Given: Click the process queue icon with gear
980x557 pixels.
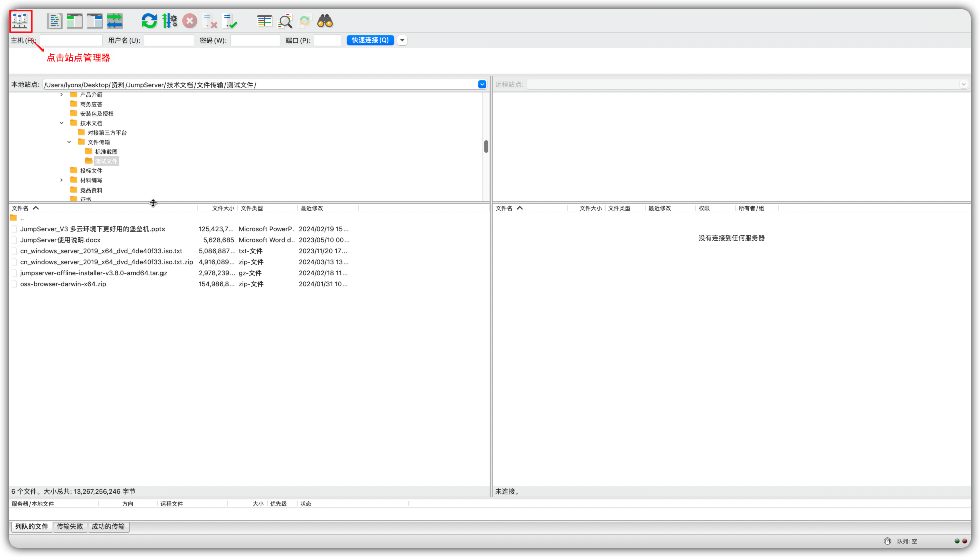Looking at the screenshot, I should tap(170, 21).
